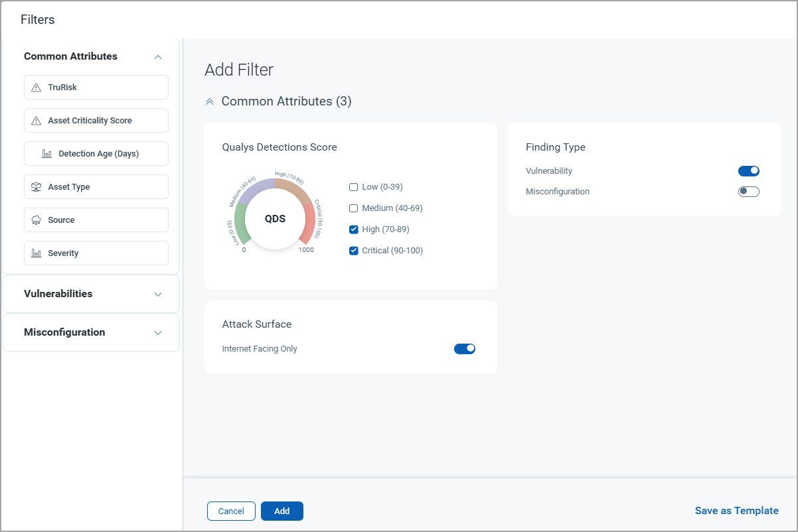798x532 pixels.
Task: Click the Asset Type stack icon
Action: (37, 187)
